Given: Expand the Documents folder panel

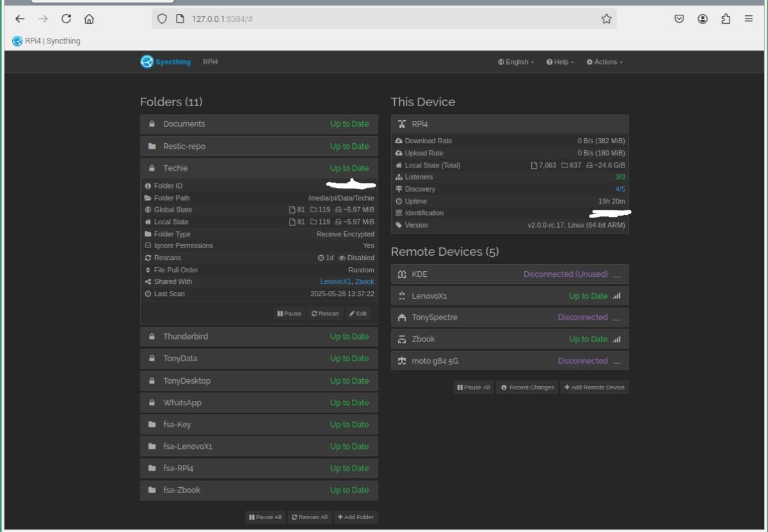Looking at the screenshot, I should click(259, 124).
